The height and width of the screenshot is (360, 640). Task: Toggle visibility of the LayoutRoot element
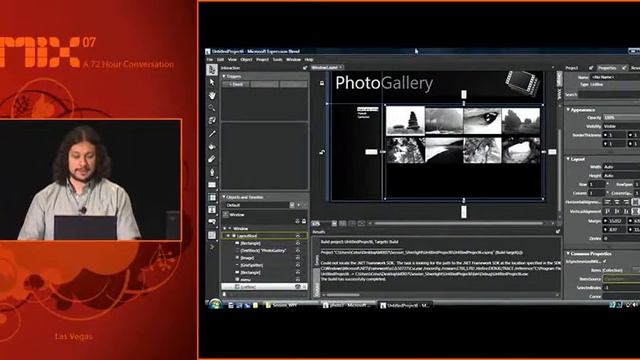(x=298, y=236)
